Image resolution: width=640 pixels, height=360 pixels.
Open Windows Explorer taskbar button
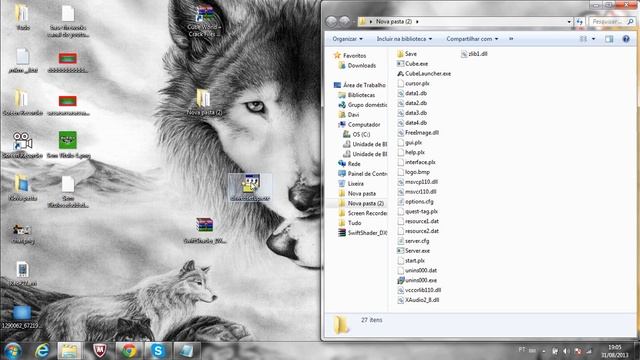69,351
